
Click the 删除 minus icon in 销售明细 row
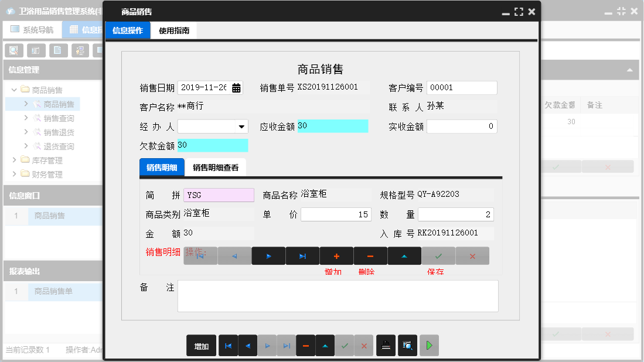pyautogui.click(x=370, y=255)
